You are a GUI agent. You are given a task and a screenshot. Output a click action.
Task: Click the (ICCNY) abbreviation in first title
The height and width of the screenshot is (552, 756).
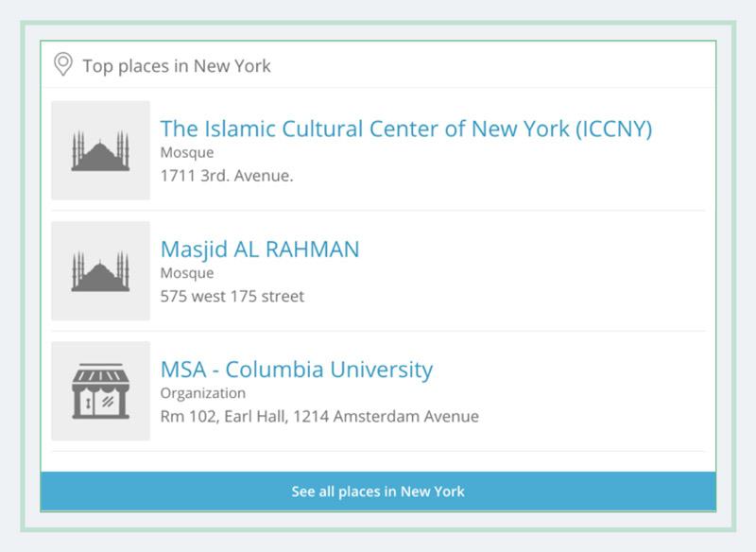point(613,129)
